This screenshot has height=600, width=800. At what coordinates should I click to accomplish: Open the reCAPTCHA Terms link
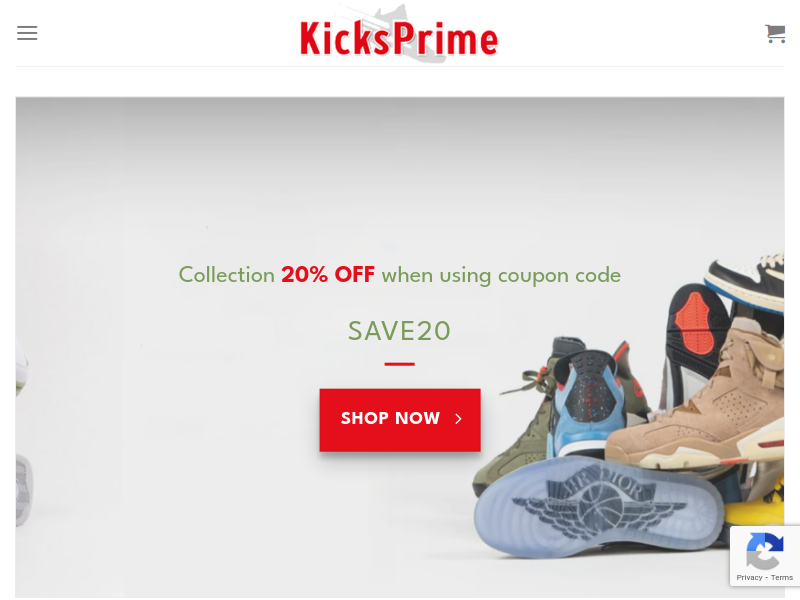[782, 578]
